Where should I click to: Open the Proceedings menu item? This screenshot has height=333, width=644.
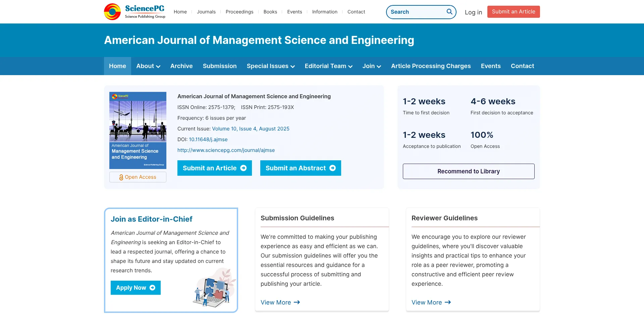click(x=239, y=12)
